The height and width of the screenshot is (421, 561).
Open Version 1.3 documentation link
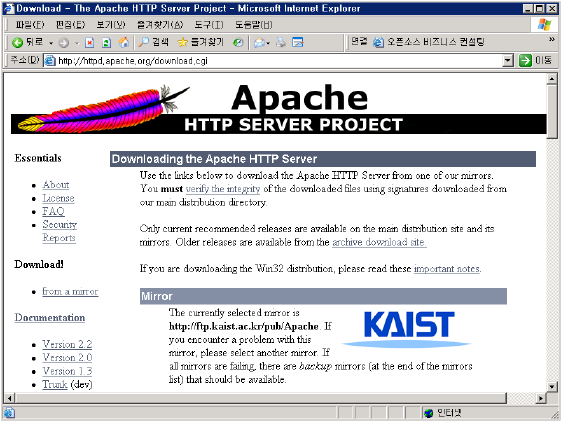pyautogui.click(x=67, y=371)
